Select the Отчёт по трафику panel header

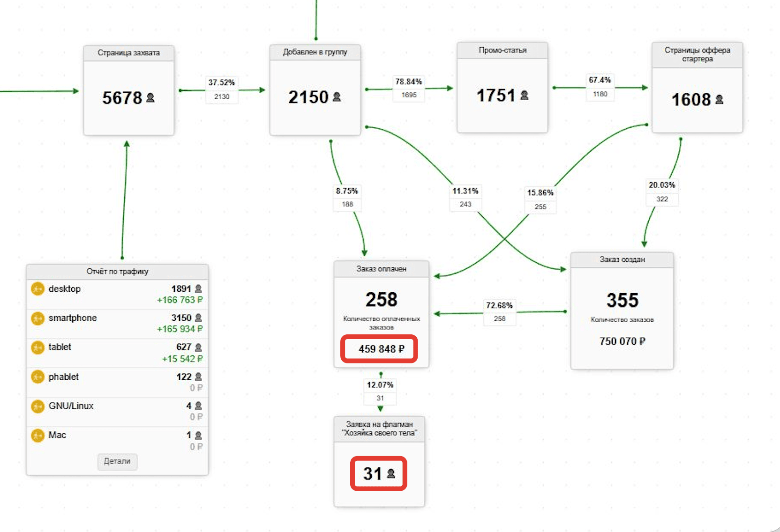117,272
